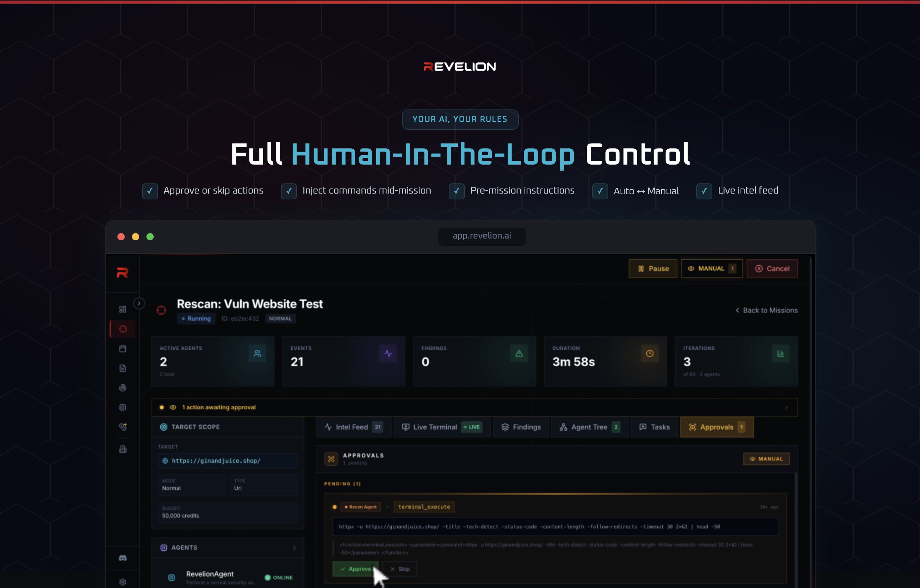Open the Agent Tree tab
The height and width of the screenshot is (588, 920).
click(589, 427)
